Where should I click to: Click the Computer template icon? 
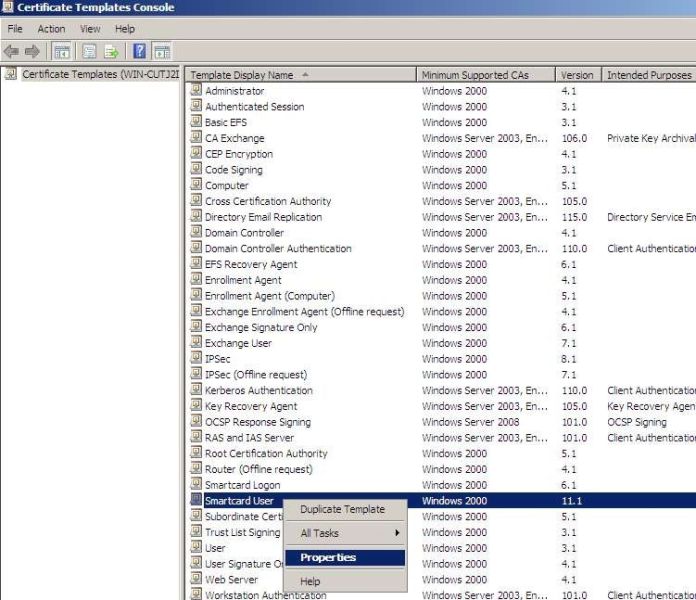coord(196,185)
